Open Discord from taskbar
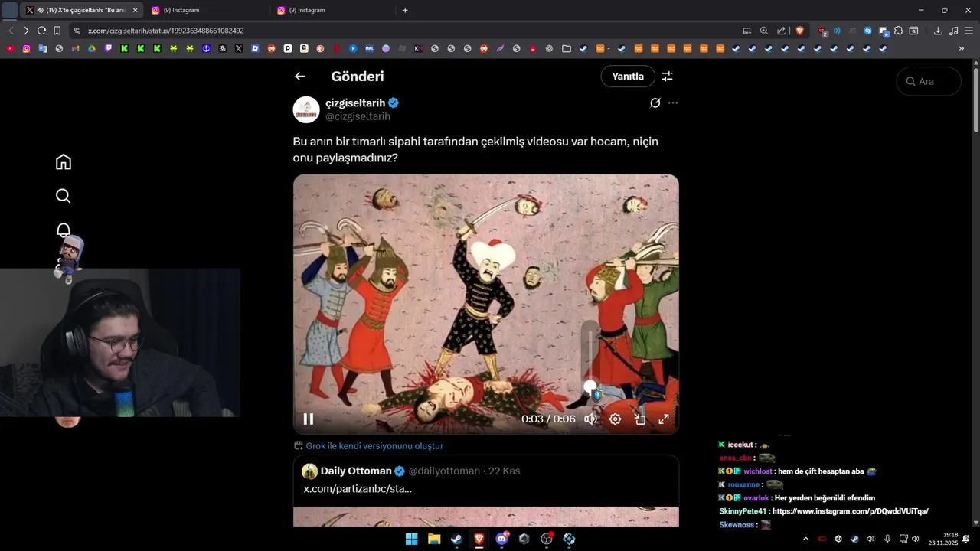The image size is (980, 551). (x=501, y=539)
